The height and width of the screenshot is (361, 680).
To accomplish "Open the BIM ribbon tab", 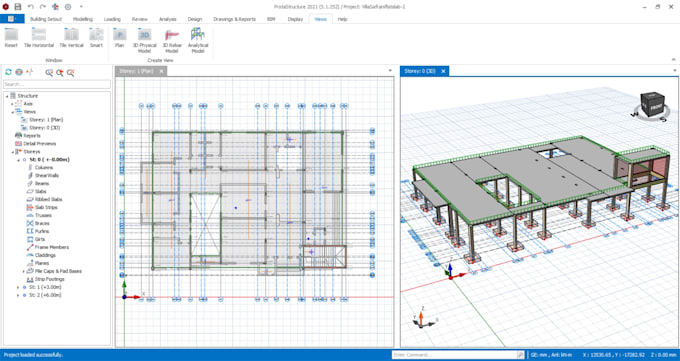I will click(271, 19).
